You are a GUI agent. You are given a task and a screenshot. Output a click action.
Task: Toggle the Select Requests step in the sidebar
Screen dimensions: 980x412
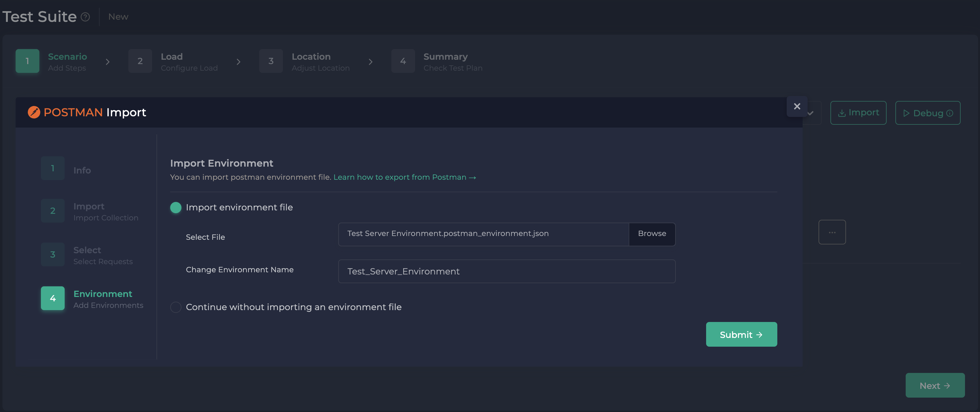coord(52,254)
